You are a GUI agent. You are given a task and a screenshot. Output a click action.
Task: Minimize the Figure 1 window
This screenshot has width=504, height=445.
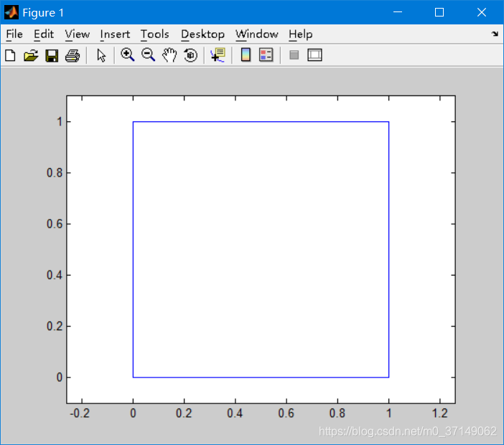tap(398, 12)
